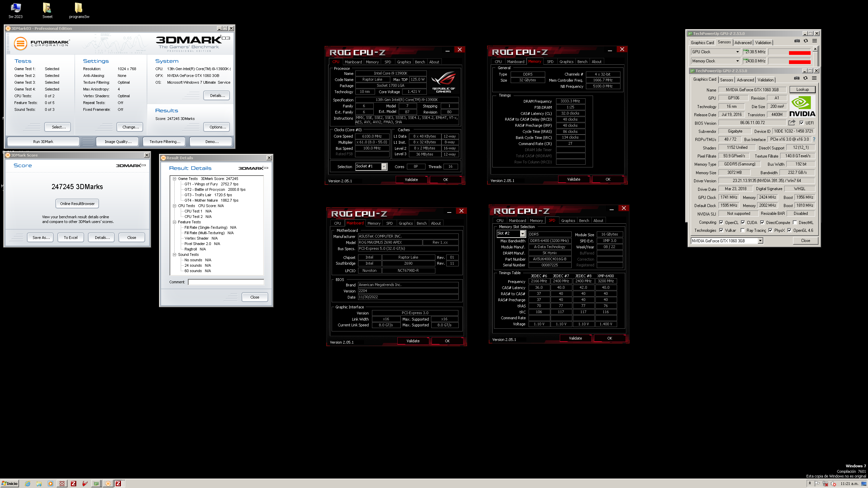
Task: Click Comment input field in Result Details
Action: (x=226, y=282)
